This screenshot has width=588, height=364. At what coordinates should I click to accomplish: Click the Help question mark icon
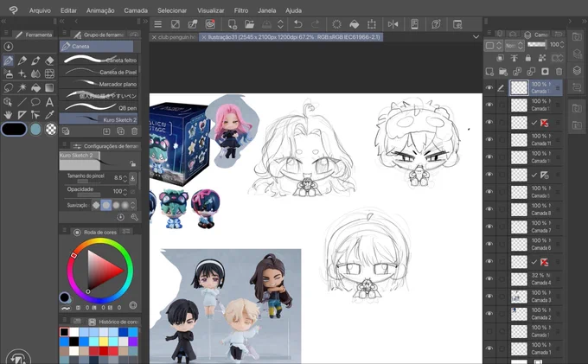(x=436, y=24)
